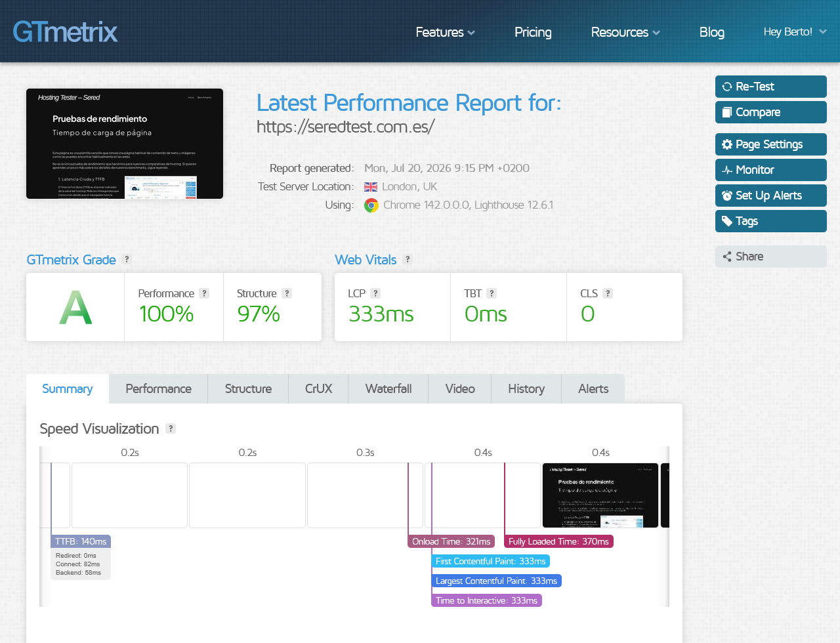The height and width of the screenshot is (643, 840).
Task: Click the Re-Test refresh icon
Action: (x=727, y=87)
